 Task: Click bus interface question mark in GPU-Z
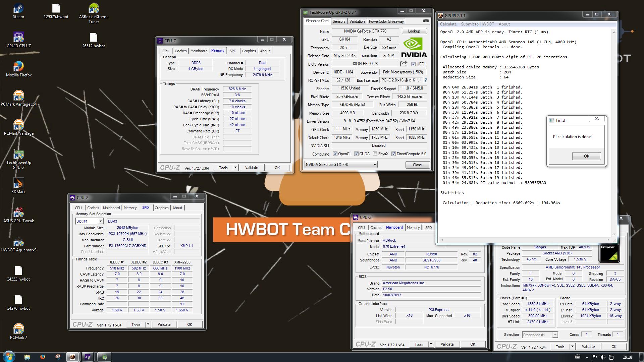point(426,80)
